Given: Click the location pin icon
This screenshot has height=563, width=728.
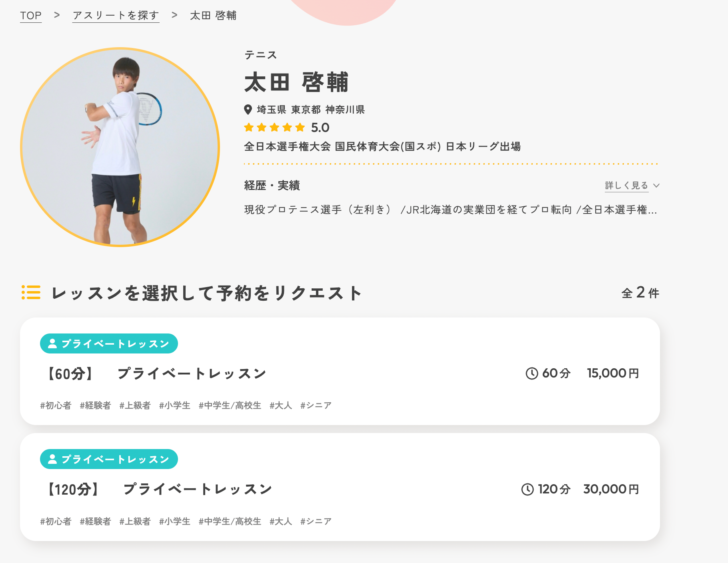Looking at the screenshot, I should tap(248, 110).
